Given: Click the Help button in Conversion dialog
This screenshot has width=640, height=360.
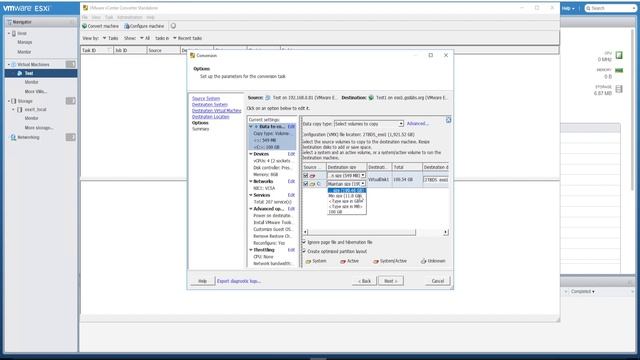Looking at the screenshot, I should 202,281.
